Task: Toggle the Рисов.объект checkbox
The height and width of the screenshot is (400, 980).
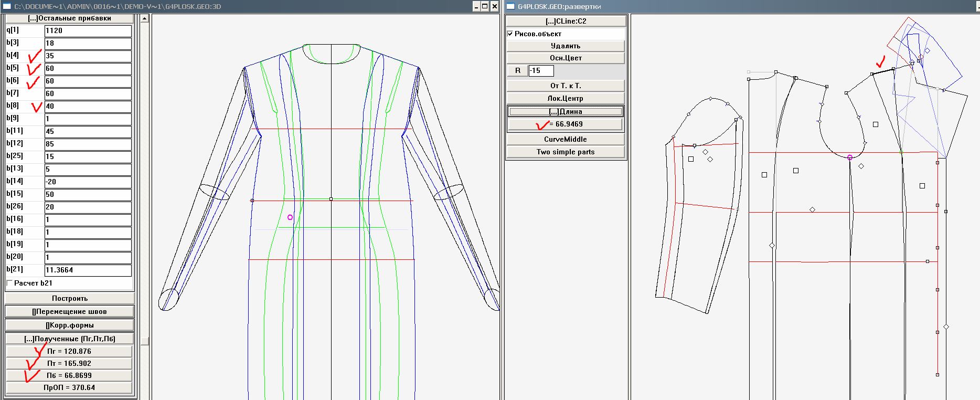Action: pyautogui.click(x=510, y=34)
